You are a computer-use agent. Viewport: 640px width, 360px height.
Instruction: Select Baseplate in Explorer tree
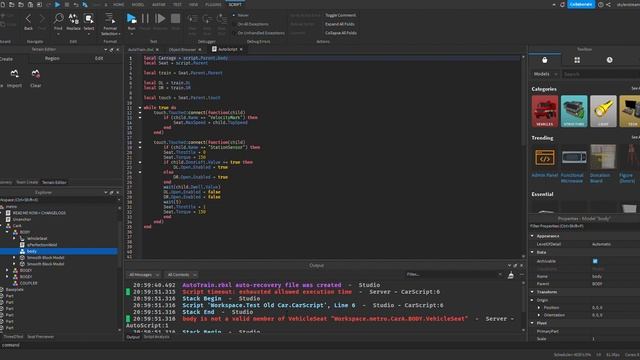(15, 289)
